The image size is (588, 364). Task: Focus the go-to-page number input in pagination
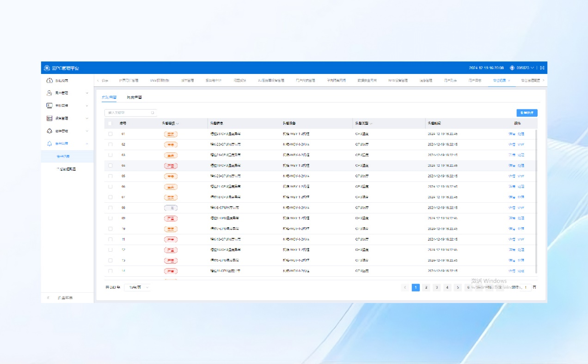(526, 287)
